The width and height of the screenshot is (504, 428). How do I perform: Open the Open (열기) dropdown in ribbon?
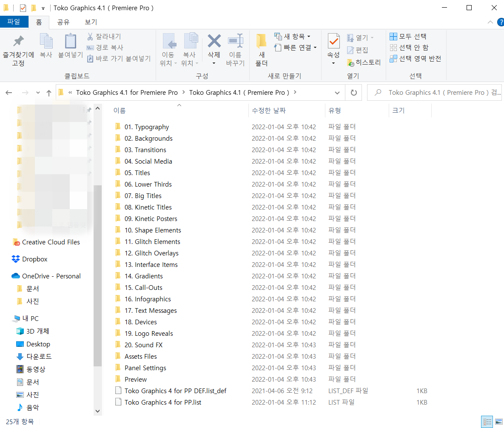pyautogui.click(x=360, y=37)
